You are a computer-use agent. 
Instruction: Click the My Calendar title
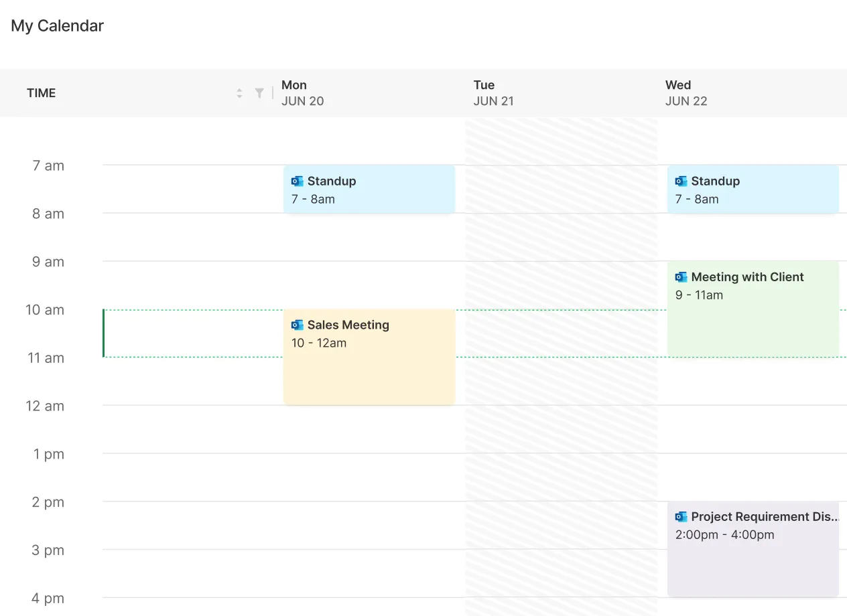(x=57, y=25)
